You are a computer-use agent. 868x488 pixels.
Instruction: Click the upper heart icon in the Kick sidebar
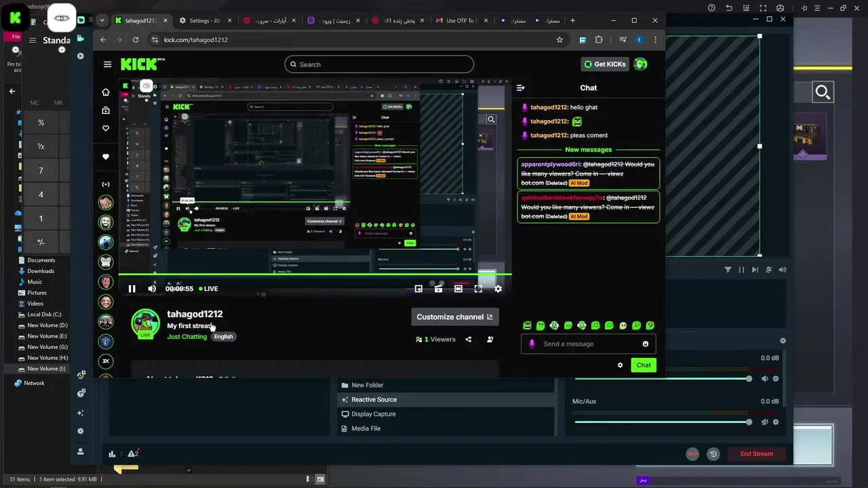coord(105,128)
